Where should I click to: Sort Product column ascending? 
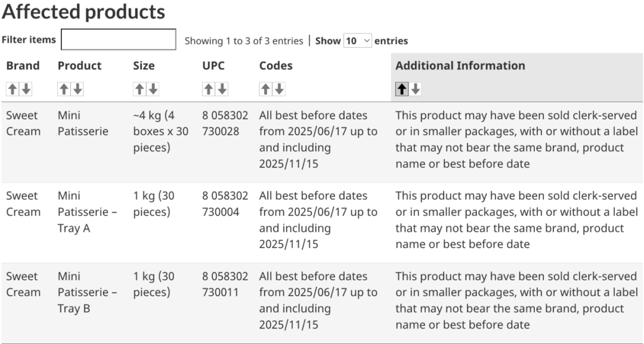(64, 89)
